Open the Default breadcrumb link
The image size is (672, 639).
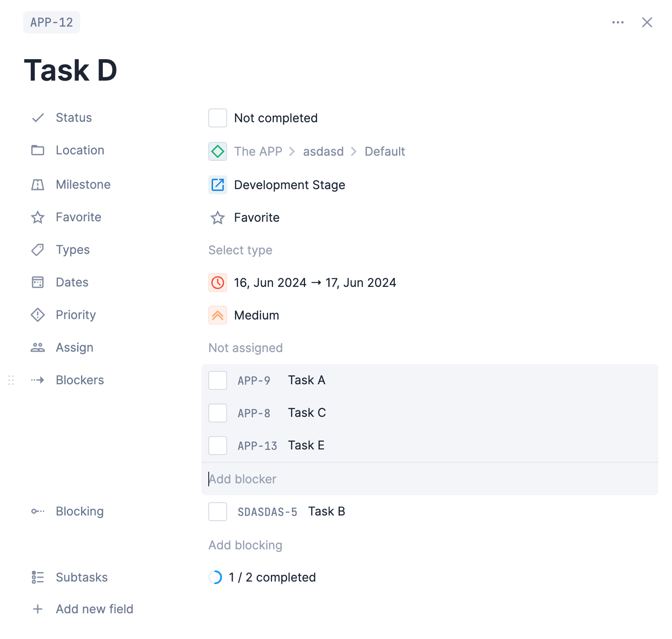(385, 151)
